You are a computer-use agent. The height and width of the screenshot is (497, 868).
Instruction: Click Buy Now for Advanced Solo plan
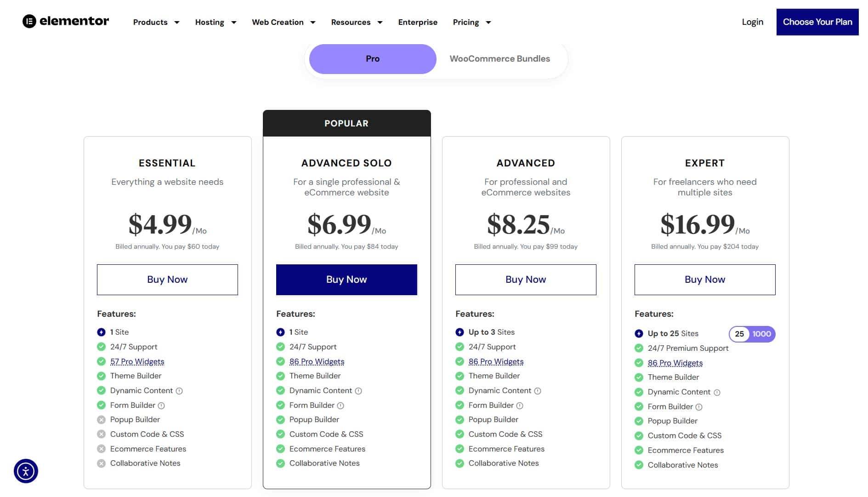point(346,280)
